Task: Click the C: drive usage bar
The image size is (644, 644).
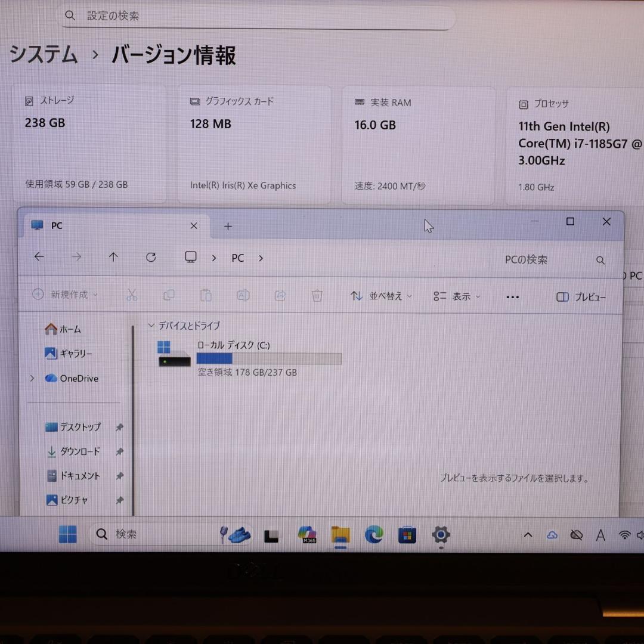Action: click(x=268, y=358)
